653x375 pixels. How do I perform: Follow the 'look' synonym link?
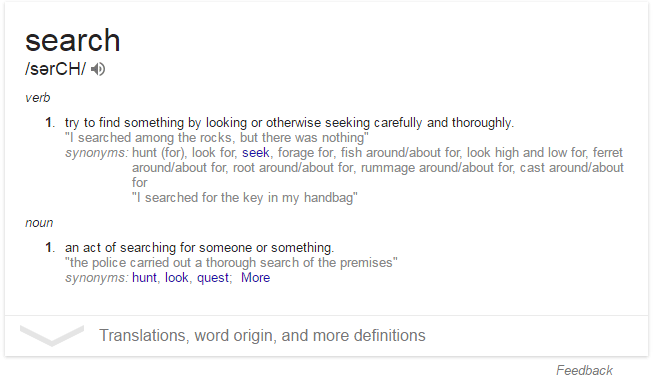[x=177, y=278]
